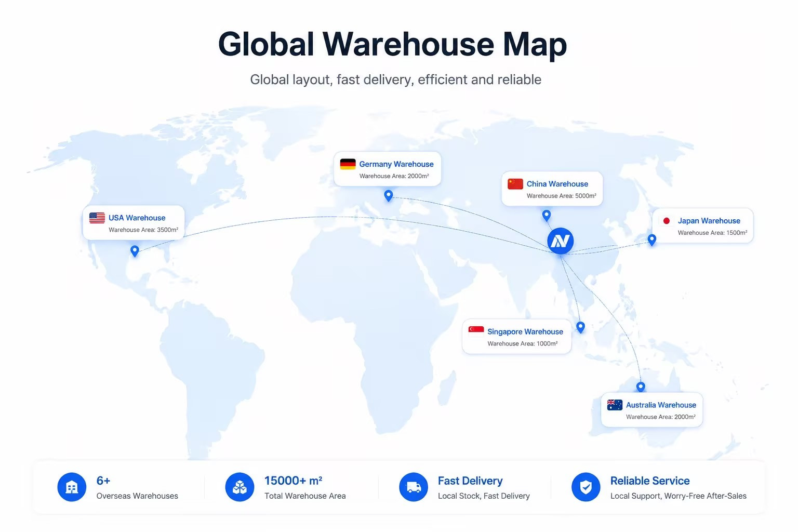
Task: Click 'Local Stock, Fast Delivery' caption
Action: point(484,496)
